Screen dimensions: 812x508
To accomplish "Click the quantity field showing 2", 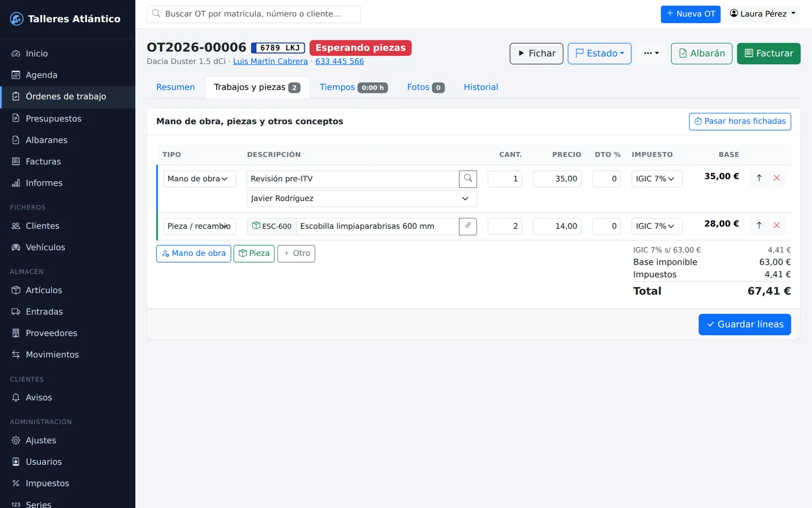I will click(504, 226).
